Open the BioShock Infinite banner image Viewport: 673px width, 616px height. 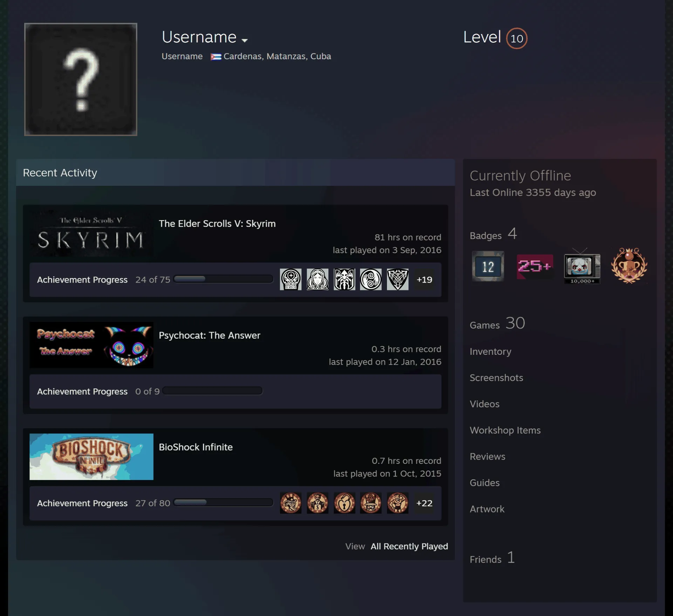(91, 457)
